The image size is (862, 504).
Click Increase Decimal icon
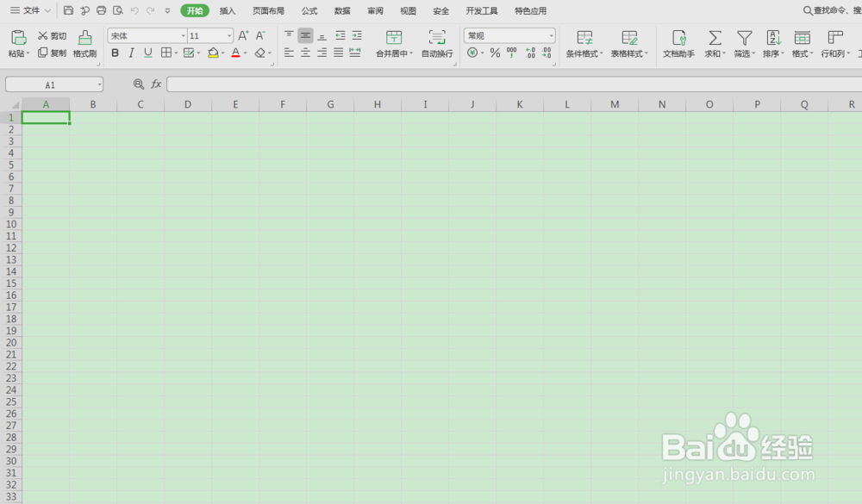(x=530, y=53)
